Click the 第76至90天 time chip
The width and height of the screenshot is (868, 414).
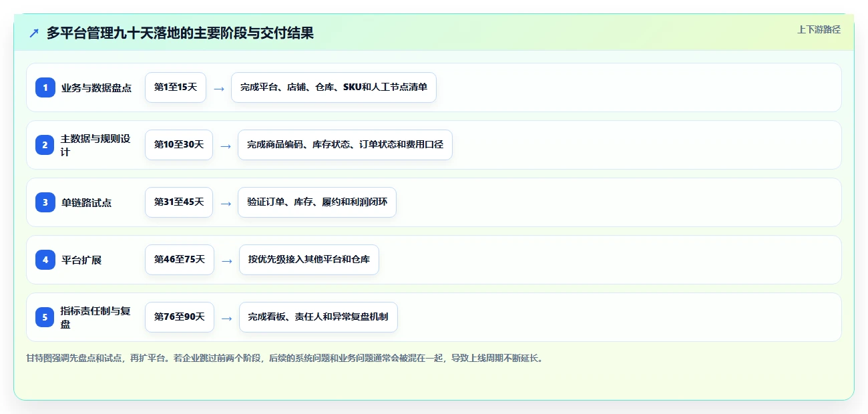tap(180, 317)
